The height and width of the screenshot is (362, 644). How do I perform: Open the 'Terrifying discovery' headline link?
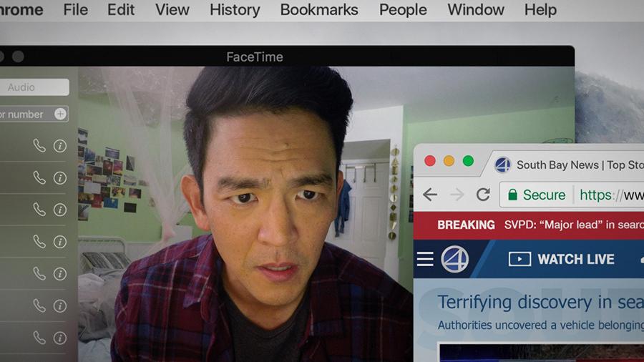[x=540, y=302]
